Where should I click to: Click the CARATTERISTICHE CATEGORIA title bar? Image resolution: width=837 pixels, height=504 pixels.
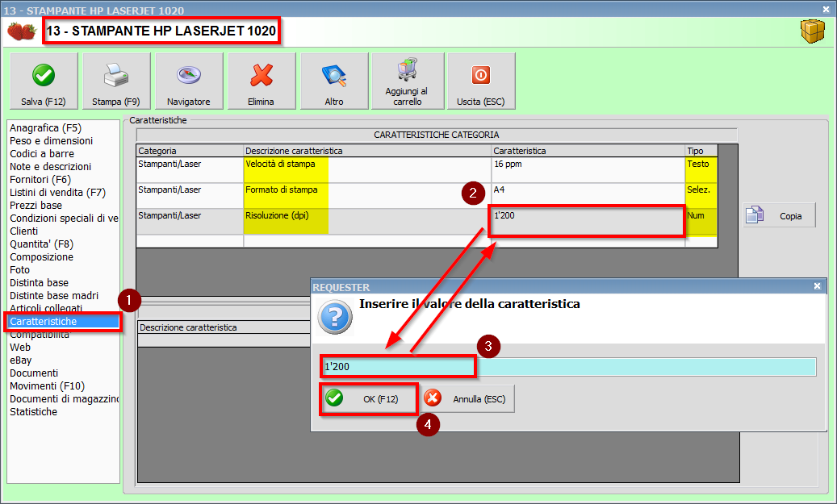click(x=437, y=135)
